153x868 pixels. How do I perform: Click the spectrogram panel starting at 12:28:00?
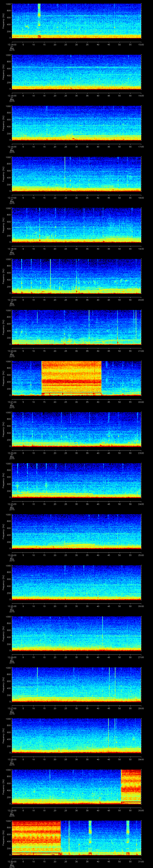pos(77,736)
